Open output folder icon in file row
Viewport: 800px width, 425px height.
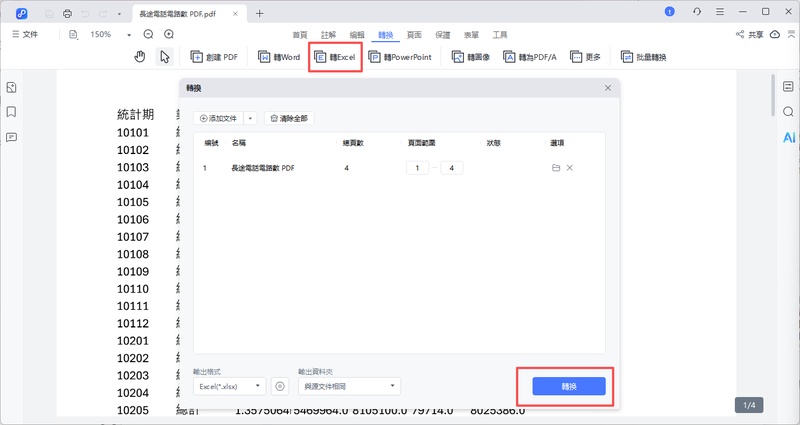(556, 168)
